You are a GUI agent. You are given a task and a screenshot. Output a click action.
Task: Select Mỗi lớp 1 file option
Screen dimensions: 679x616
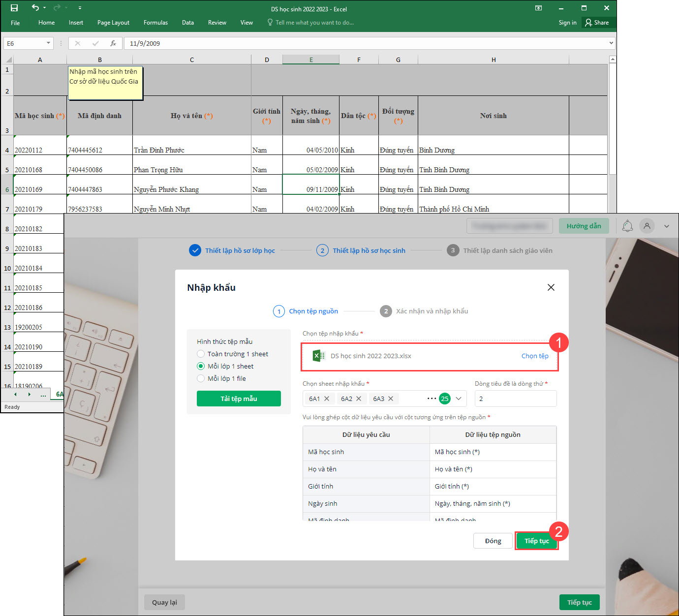(x=201, y=378)
